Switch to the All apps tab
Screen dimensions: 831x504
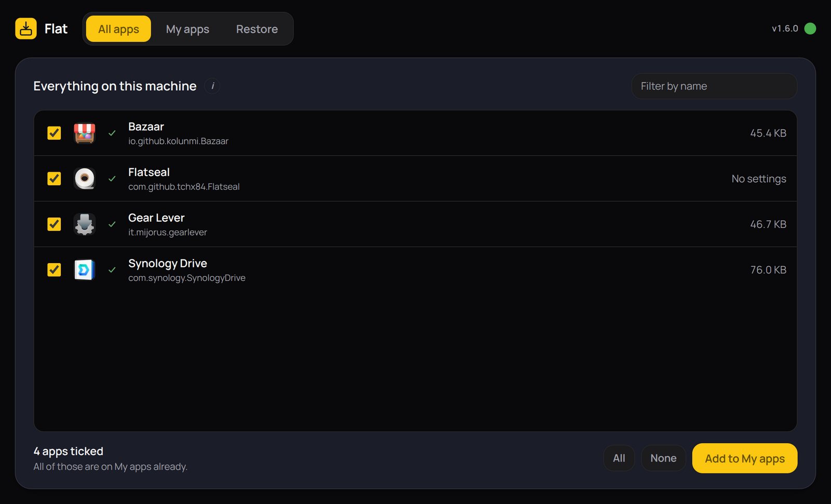click(x=118, y=29)
